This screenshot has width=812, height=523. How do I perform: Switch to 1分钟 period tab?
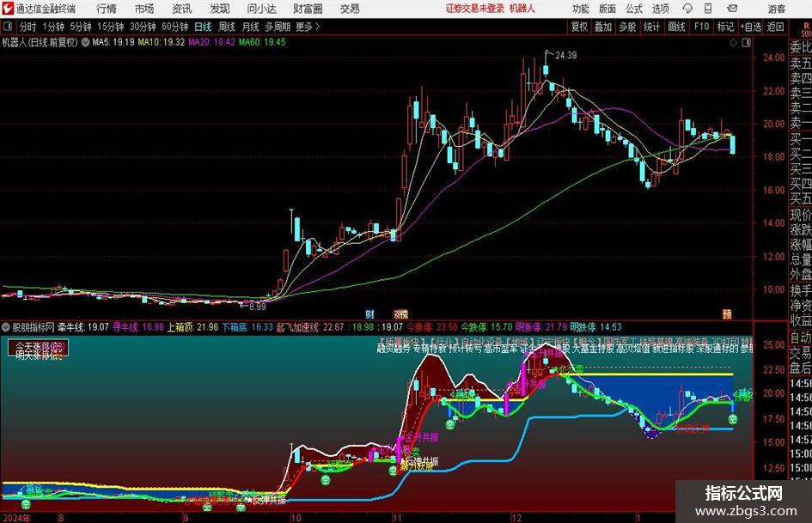click(x=53, y=27)
